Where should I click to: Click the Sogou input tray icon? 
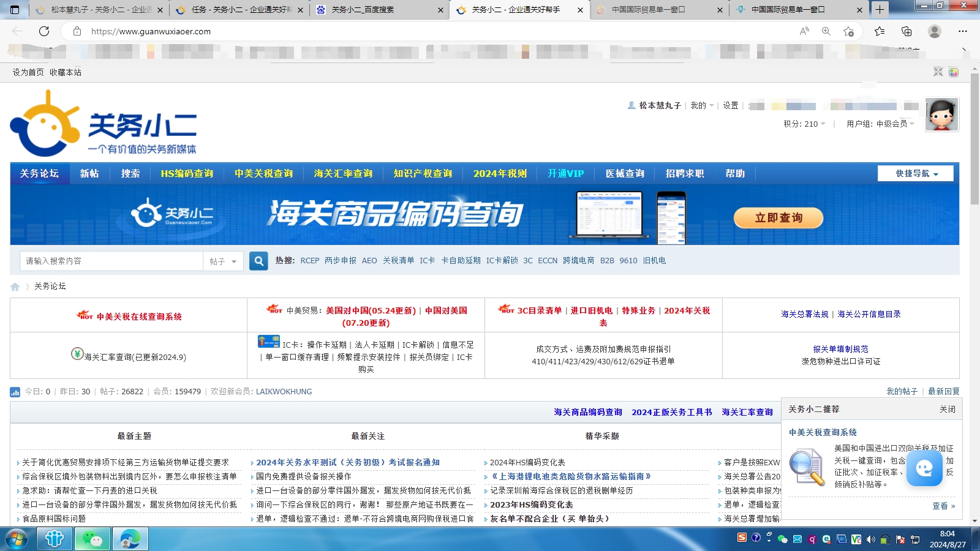742,538
